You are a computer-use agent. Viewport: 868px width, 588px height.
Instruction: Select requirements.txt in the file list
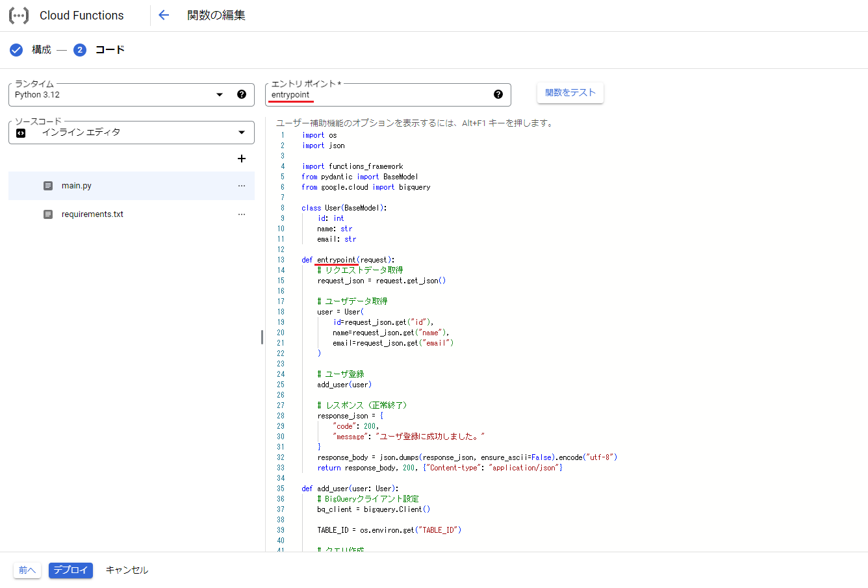tap(131, 214)
